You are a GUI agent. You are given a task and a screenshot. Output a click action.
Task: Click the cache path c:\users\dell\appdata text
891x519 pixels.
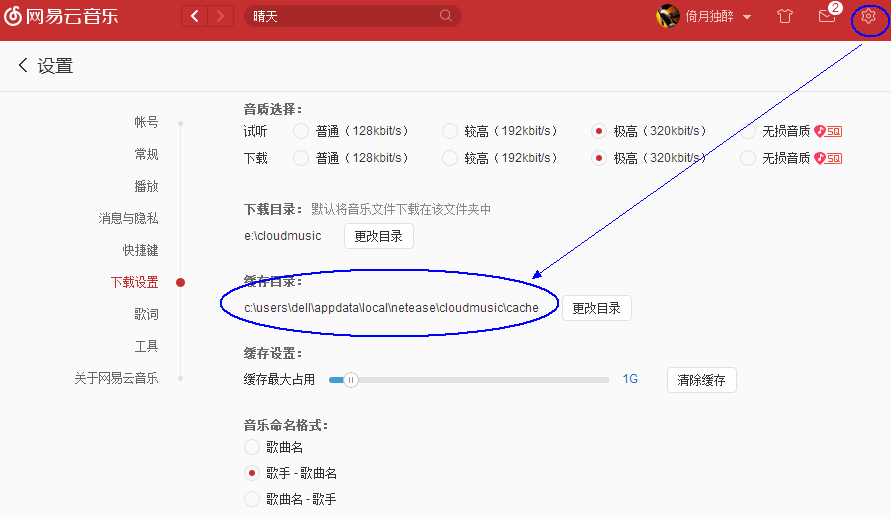(391, 308)
